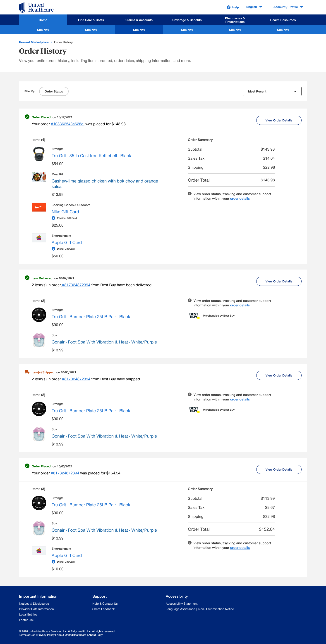View Order Details for 10/12/2021 order
The width and height of the screenshot is (326, 644).
[279, 120]
